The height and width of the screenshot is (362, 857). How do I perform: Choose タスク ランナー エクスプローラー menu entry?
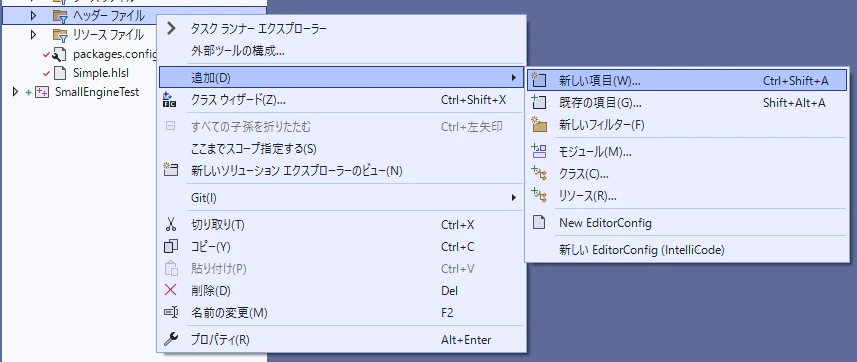[x=342, y=28]
